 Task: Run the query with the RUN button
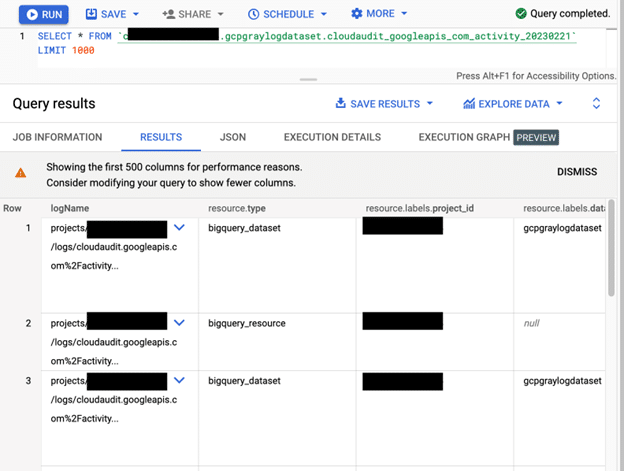click(43, 14)
